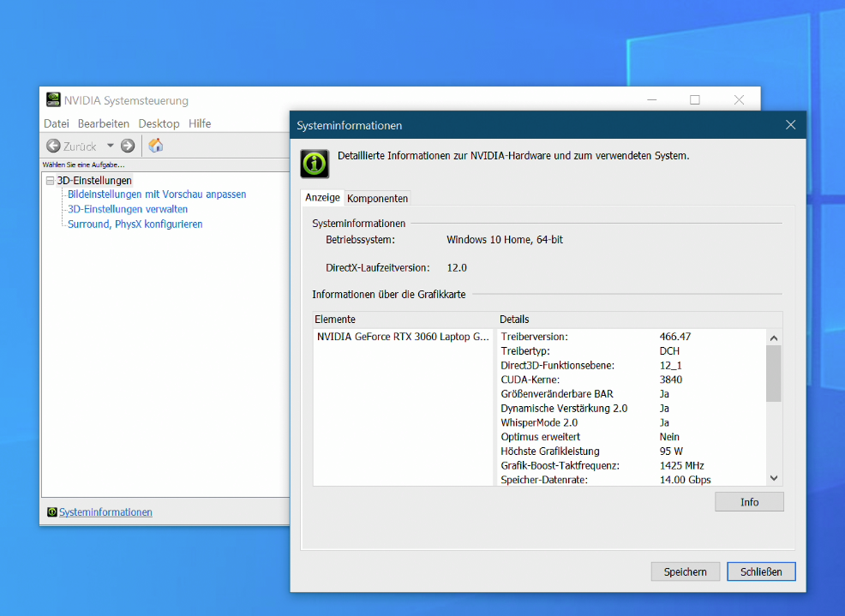
Task: Click the Größenveränderbare BAR row label
Action: [x=557, y=394]
